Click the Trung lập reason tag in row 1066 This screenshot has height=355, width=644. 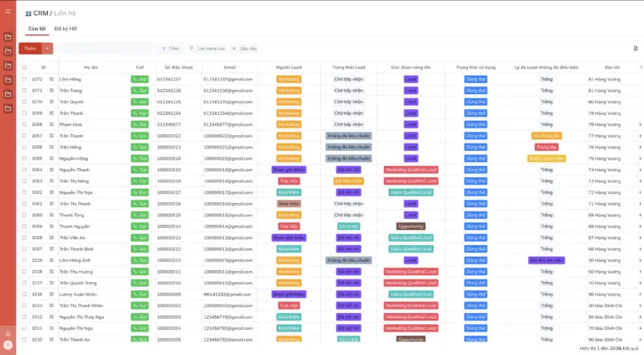(x=546, y=147)
